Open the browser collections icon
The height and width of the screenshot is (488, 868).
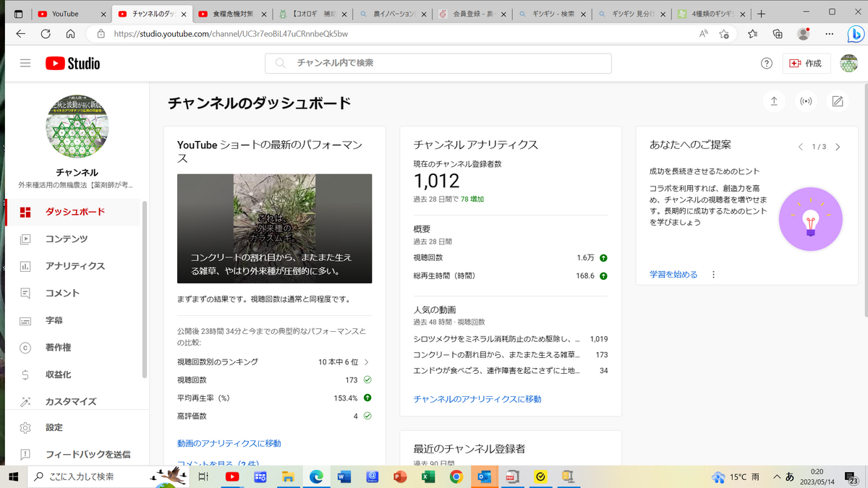[778, 33]
